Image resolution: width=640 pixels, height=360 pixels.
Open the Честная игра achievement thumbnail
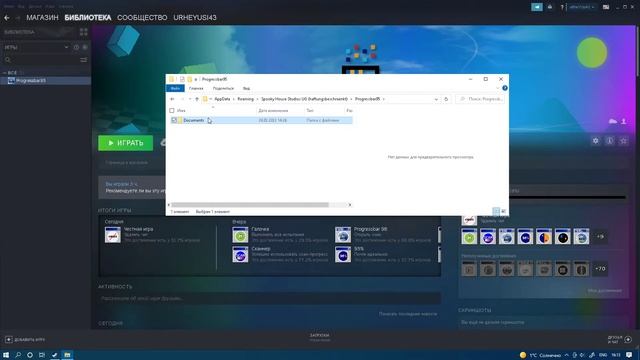coord(113,235)
